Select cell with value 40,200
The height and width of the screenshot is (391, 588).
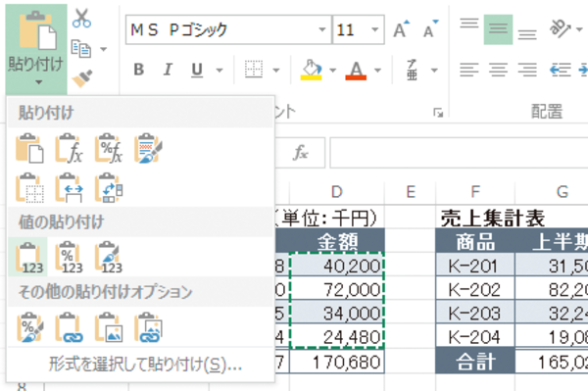pos(337,266)
